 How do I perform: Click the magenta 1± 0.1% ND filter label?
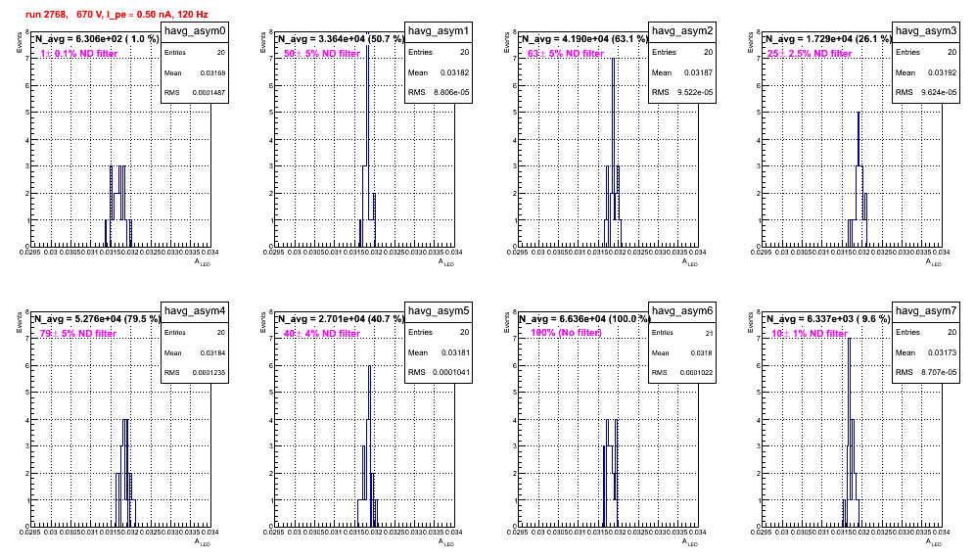point(79,54)
